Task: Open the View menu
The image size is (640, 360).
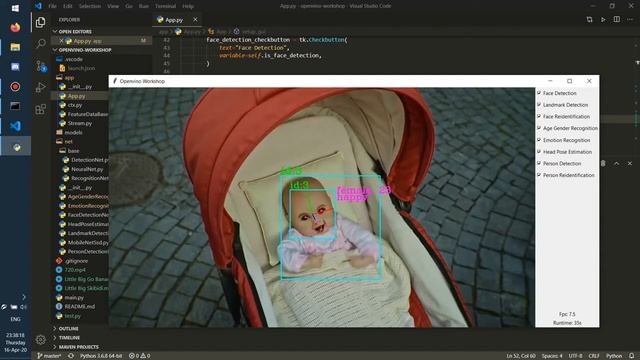Action: (113, 6)
